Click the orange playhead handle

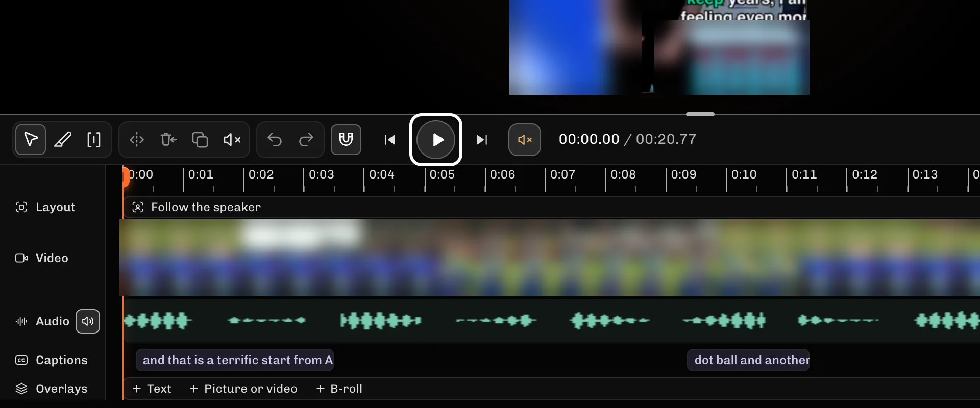pos(126,176)
